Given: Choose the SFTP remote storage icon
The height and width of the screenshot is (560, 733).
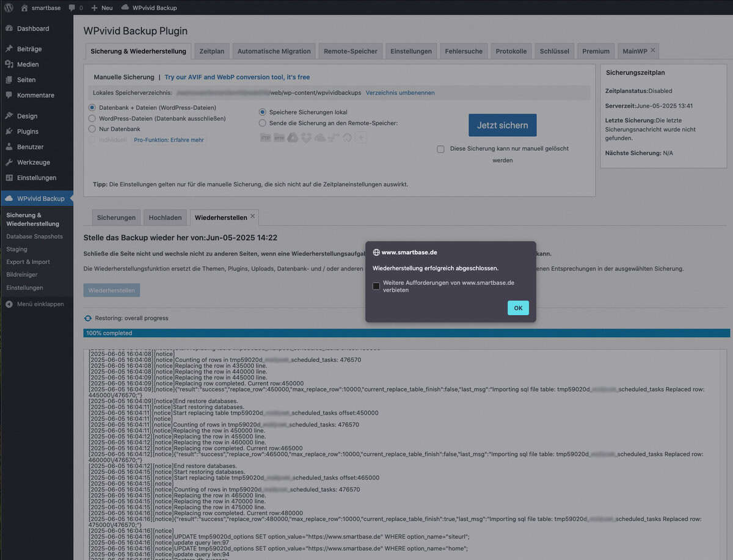Looking at the screenshot, I should (x=279, y=137).
